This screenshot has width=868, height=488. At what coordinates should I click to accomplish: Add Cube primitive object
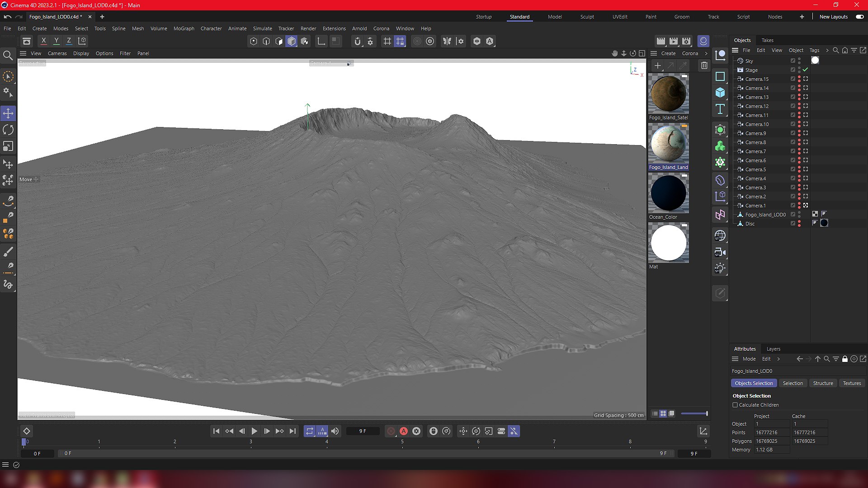(x=720, y=93)
